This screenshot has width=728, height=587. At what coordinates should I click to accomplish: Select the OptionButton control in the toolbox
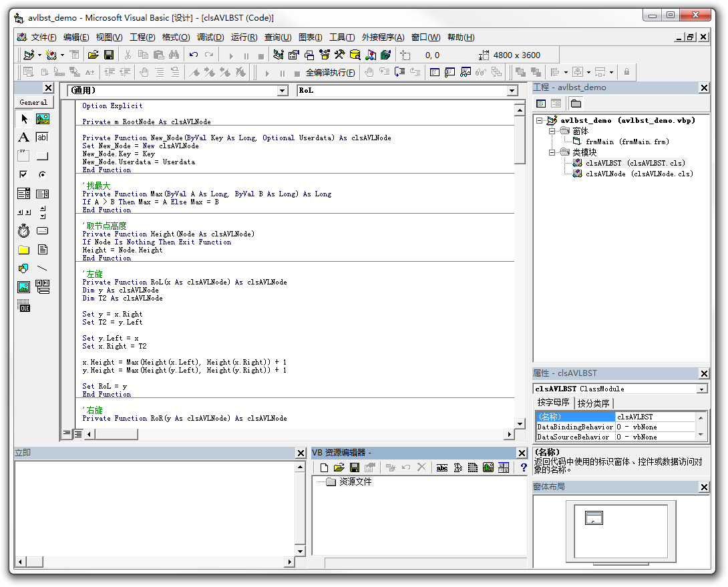[x=43, y=175]
